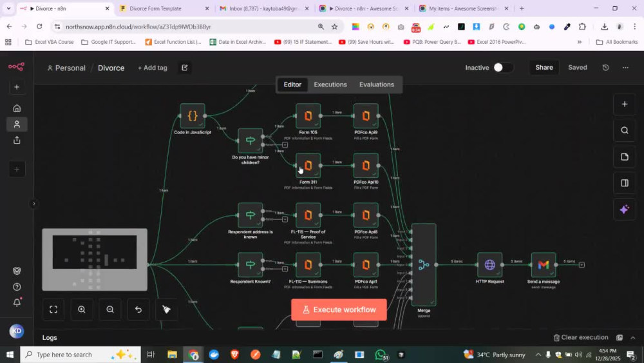Screen dimensions: 644x363
Task: Select the FL-110 Summons node
Action: pyautogui.click(x=308, y=265)
